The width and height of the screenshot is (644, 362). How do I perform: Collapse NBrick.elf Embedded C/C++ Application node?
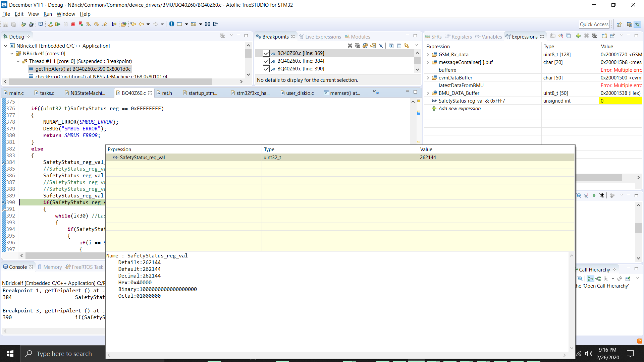6,46
